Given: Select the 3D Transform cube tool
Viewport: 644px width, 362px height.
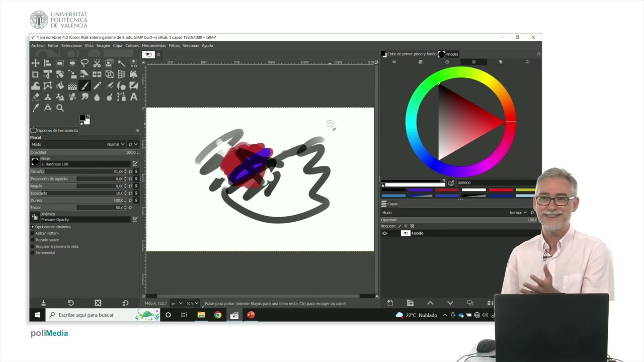Looking at the screenshot, I should point(109,74).
